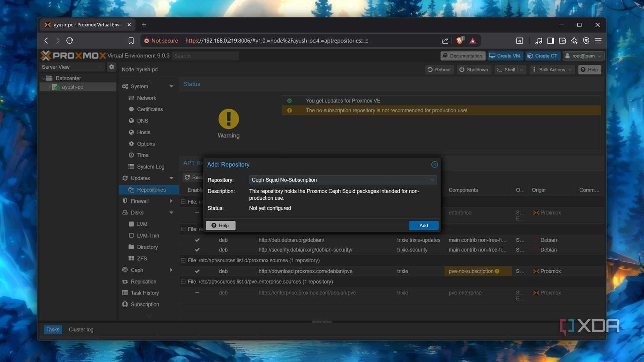Click the share icon in the address bar
The image size is (644, 362).
click(x=445, y=41)
